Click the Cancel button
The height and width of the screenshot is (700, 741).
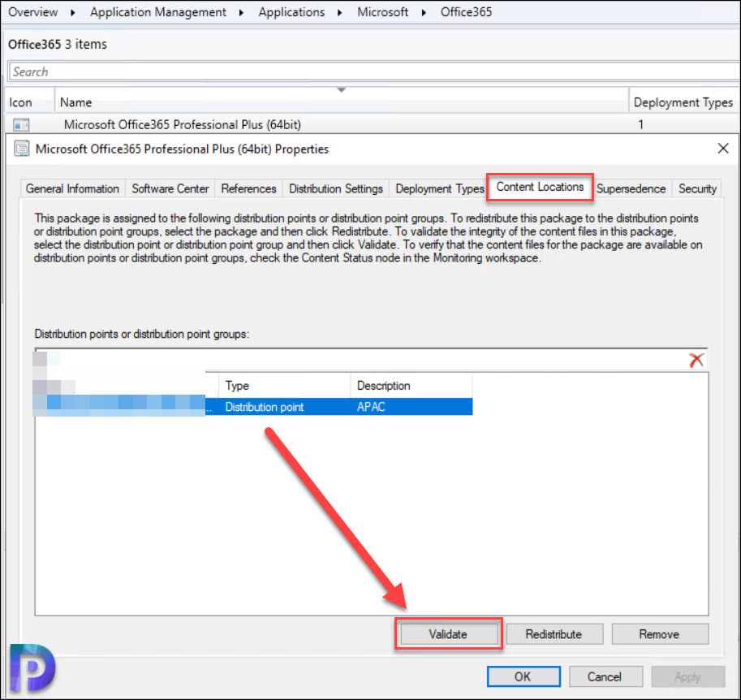605,676
